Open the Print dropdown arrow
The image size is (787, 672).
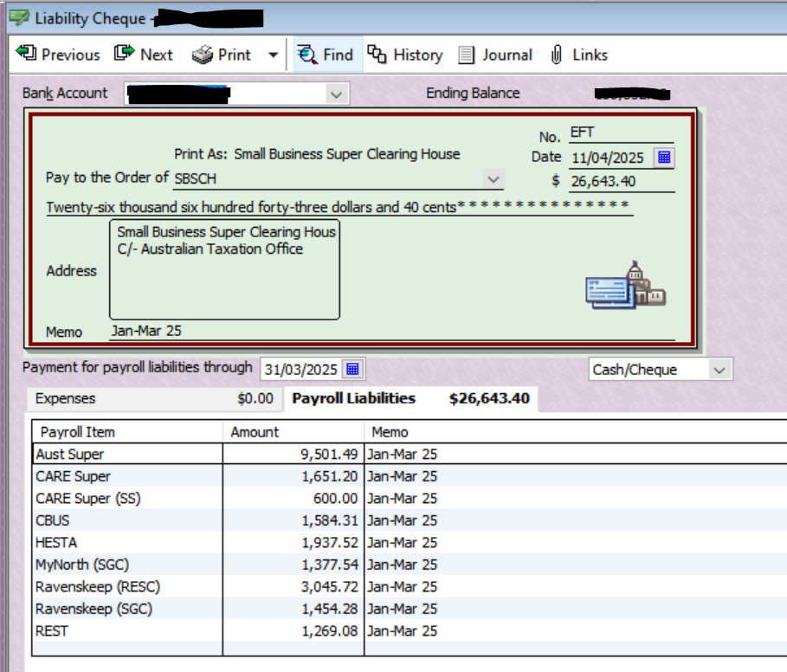pos(273,55)
